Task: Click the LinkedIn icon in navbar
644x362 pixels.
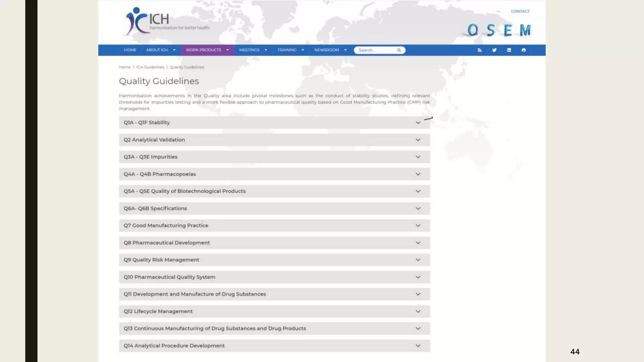Action: tap(509, 50)
